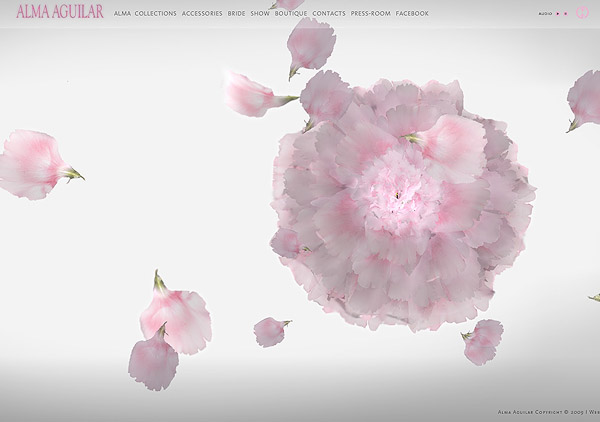Screen dimensions: 600x422
Task: Open the Facebook link
Action: (x=412, y=13)
